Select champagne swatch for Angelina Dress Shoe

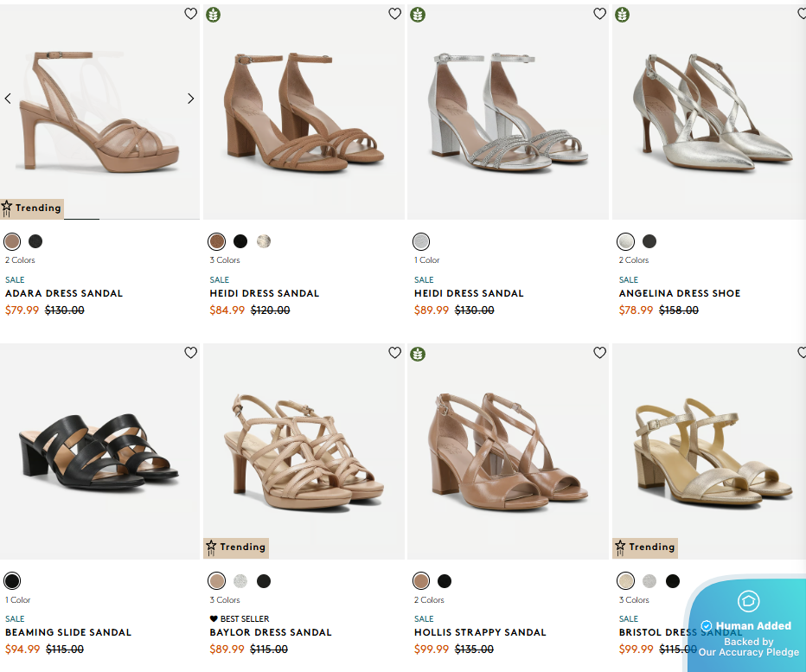point(626,241)
